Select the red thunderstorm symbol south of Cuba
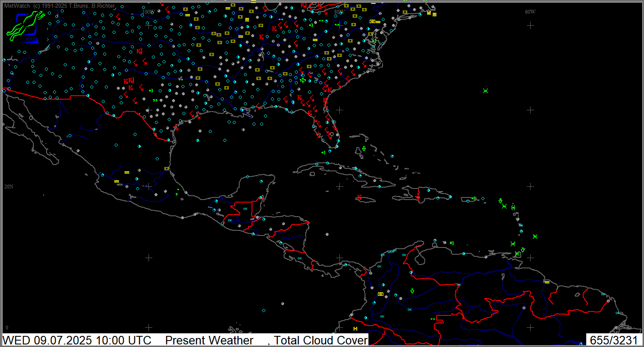 360,197
